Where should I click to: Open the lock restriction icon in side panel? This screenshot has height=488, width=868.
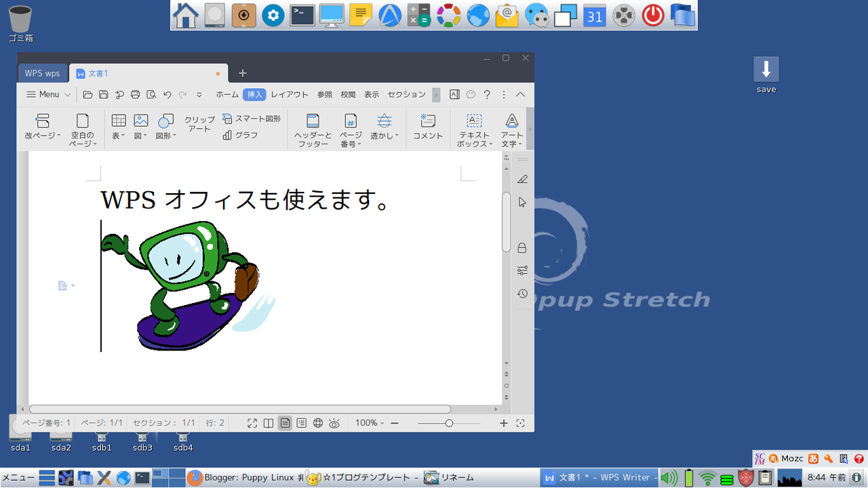[x=522, y=248]
